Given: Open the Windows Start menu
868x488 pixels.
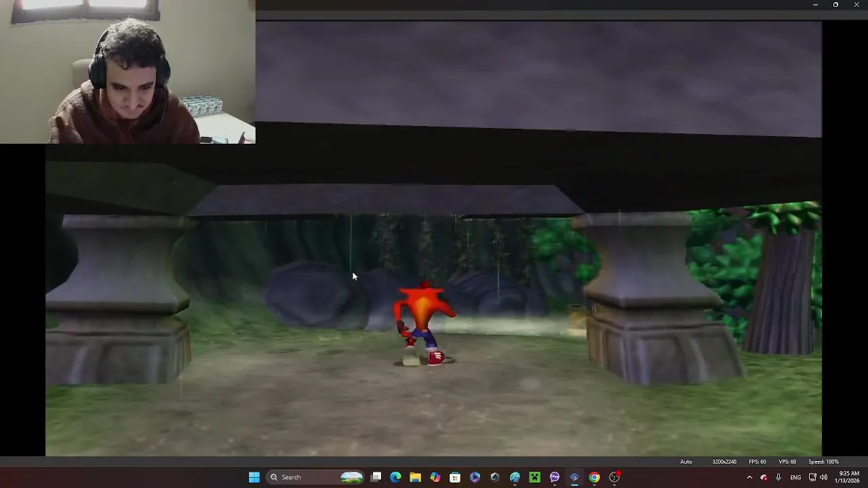Looking at the screenshot, I should click(254, 477).
